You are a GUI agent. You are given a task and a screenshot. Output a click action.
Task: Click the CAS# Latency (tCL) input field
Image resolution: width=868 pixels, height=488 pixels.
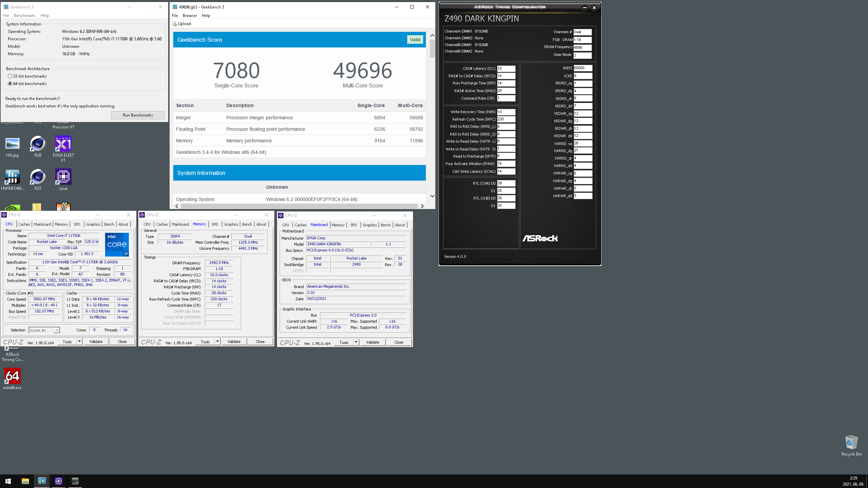pyautogui.click(x=506, y=68)
